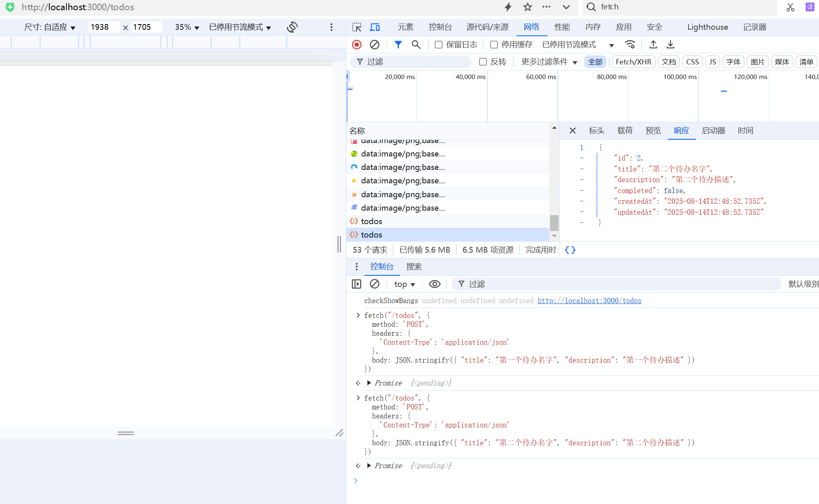Open the top context dropdown in console
Image resolution: width=819 pixels, height=504 pixels.
(404, 284)
